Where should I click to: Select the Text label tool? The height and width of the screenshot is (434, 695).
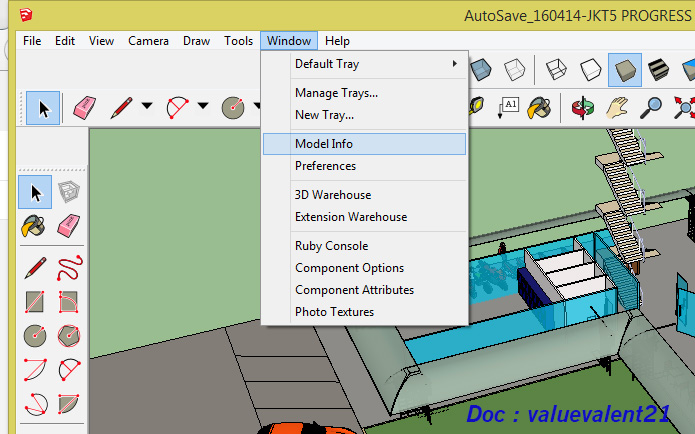pyautogui.click(x=508, y=108)
